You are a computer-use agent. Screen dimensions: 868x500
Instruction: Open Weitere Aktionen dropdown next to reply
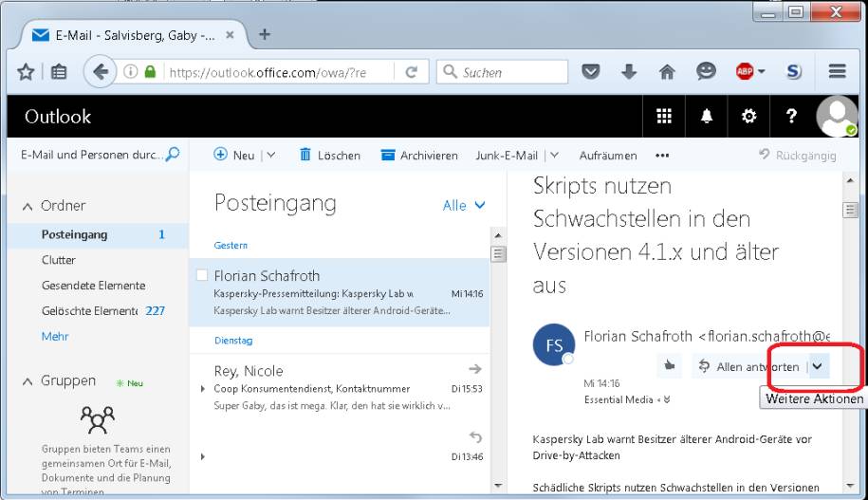818,366
